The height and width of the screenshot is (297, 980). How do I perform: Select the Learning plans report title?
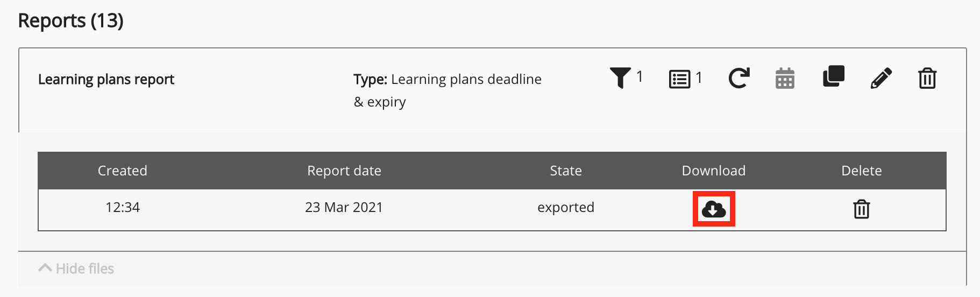click(106, 79)
